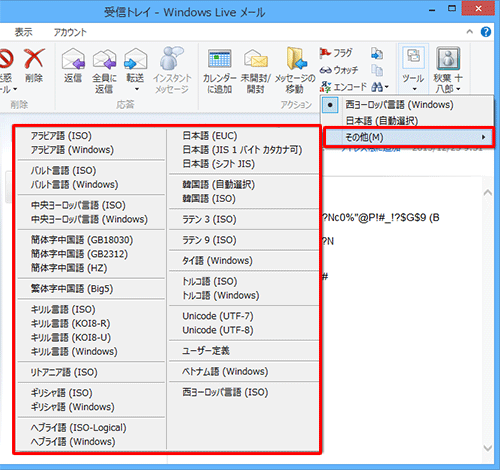
Task: Open the 表示 ribbon tab
Action: tap(23, 32)
